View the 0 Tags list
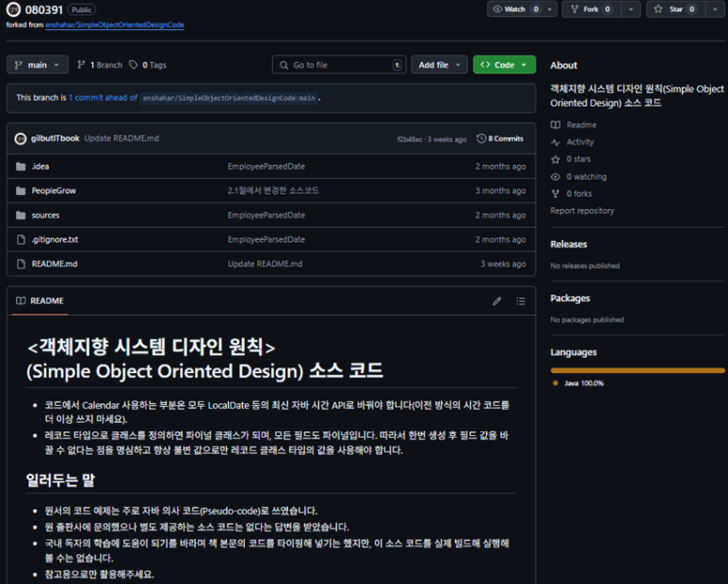Screen dimensions: 728x584 [x=148, y=65]
